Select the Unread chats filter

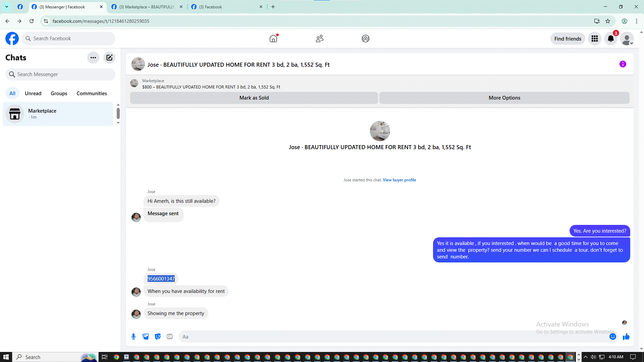tap(33, 94)
